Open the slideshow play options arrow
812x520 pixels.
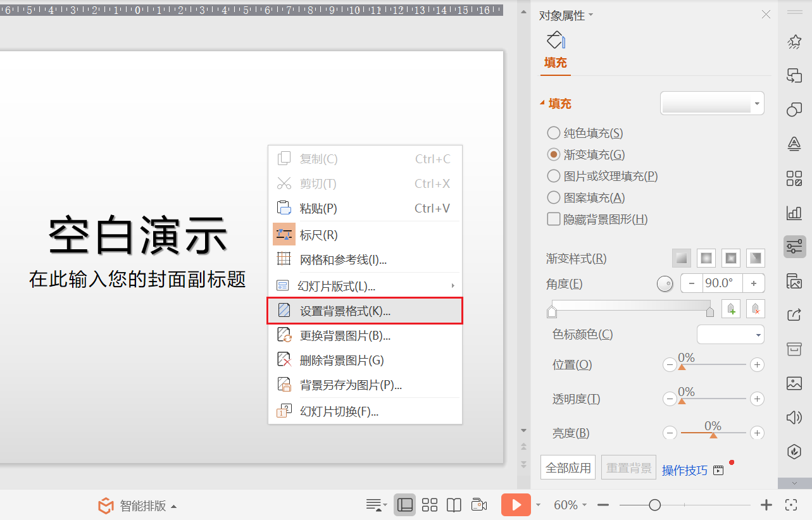click(x=539, y=505)
